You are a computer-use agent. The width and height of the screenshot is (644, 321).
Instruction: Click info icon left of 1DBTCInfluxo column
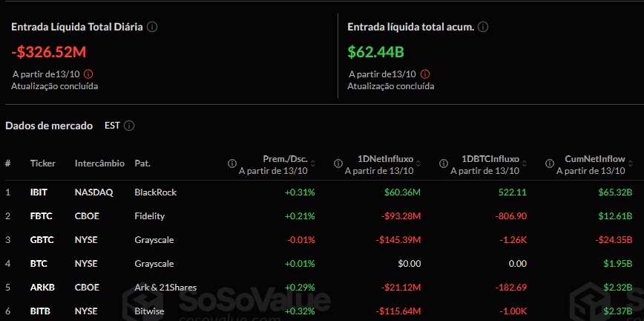point(444,163)
